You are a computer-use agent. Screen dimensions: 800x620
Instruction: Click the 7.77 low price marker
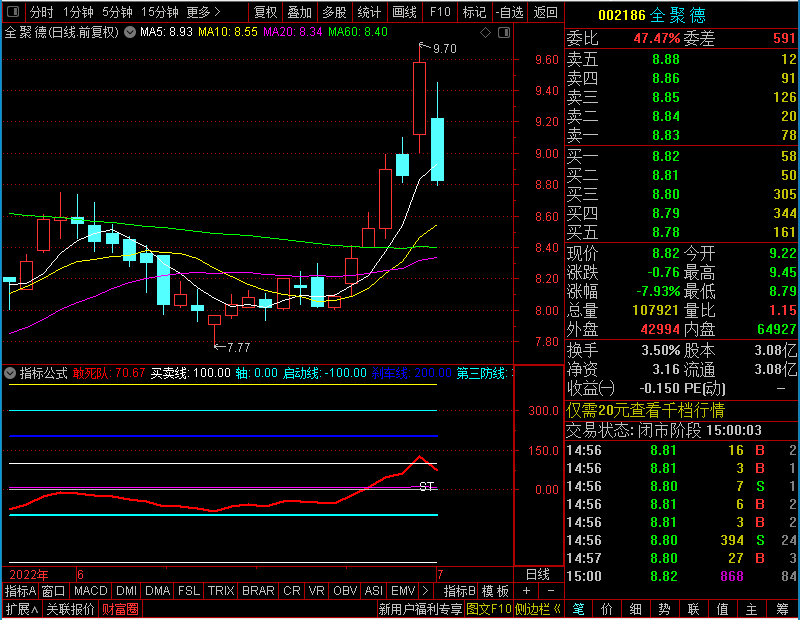[238, 348]
